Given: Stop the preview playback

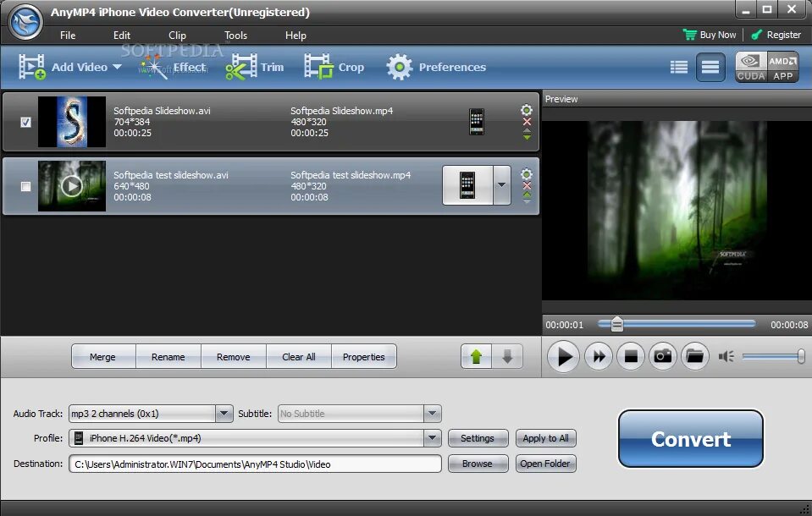Looking at the screenshot, I should click(x=631, y=357).
